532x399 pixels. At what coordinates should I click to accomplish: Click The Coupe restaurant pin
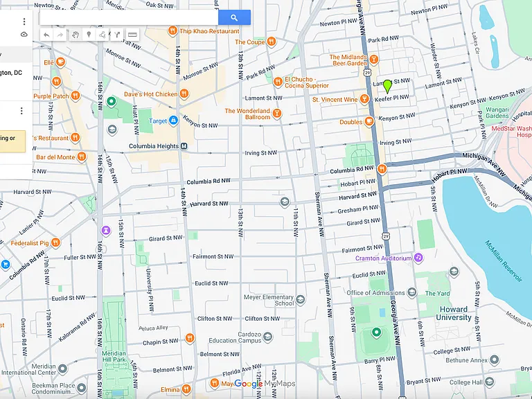click(271, 42)
